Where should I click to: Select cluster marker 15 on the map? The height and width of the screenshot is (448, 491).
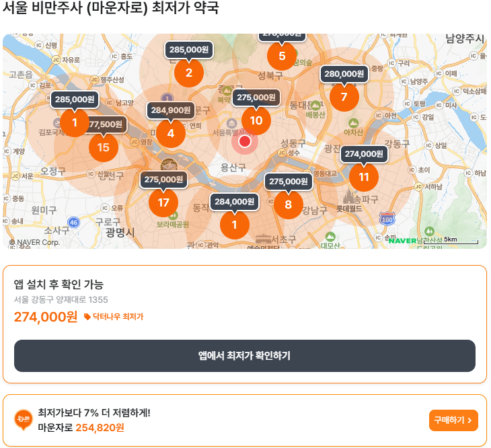coord(104,147)
